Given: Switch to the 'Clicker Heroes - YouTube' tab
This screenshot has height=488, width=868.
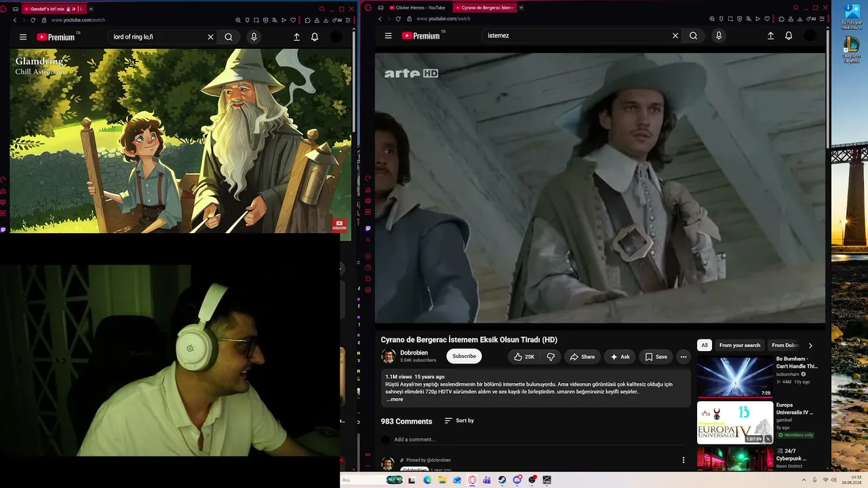Looking at the screenshot, I should coord(417,7).
